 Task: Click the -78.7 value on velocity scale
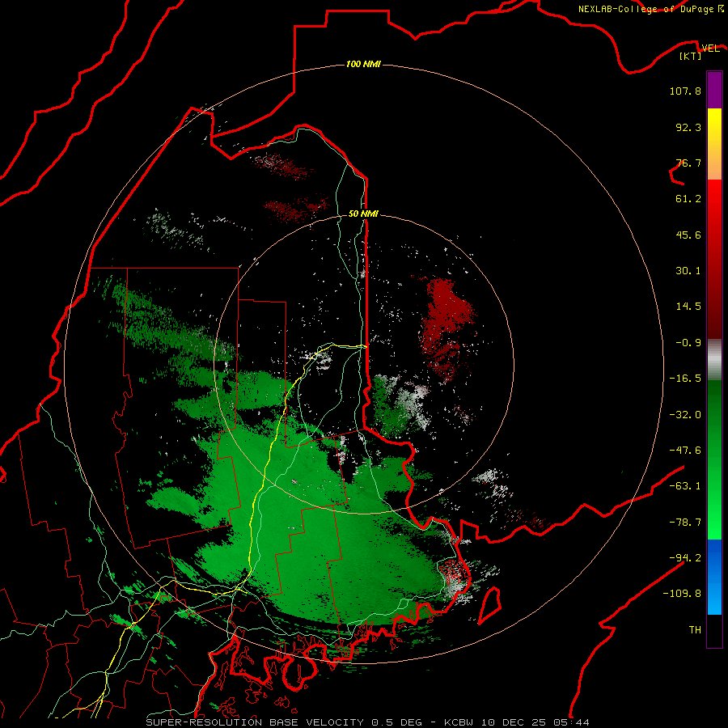point(685,523)
